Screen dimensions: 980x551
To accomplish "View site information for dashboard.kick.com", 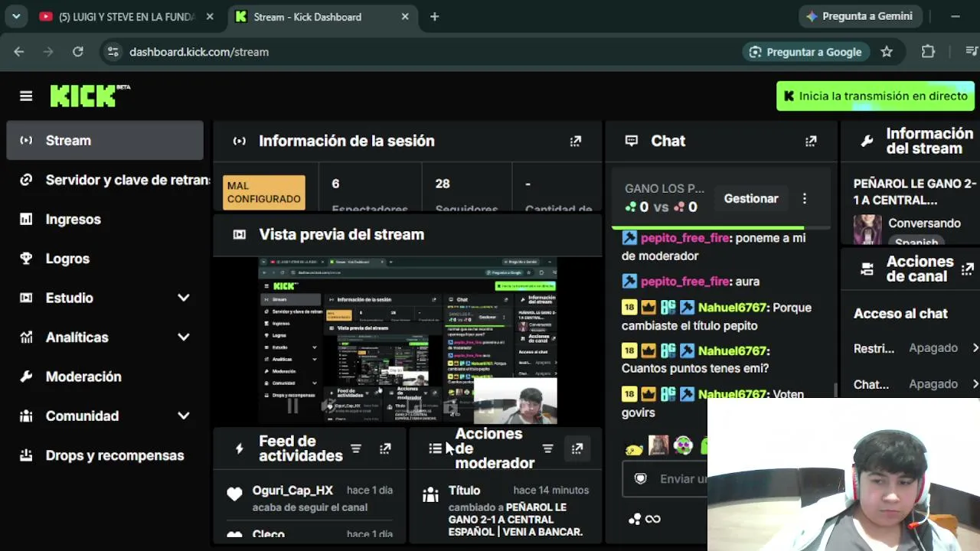I will [113, 52].
